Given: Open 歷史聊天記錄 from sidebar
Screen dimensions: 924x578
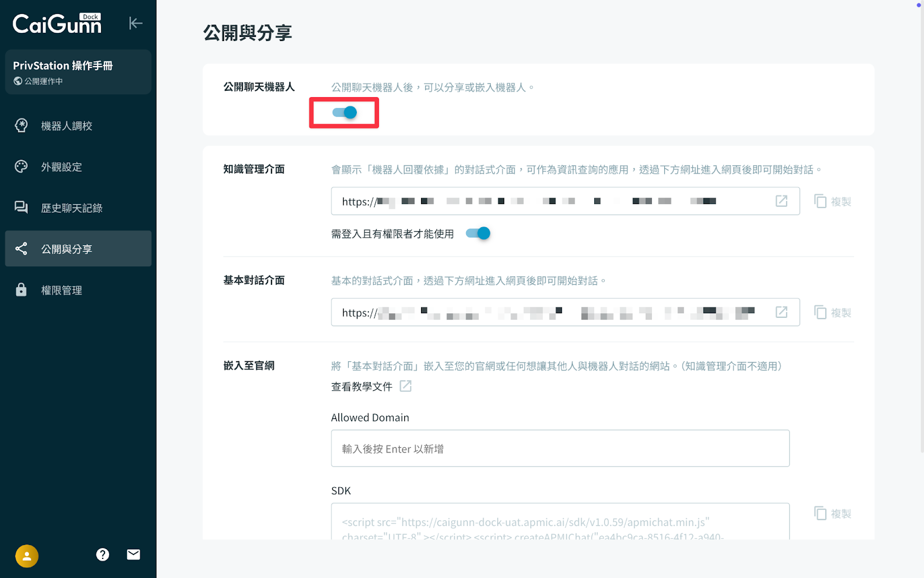Looking at the screenshot, I should (x=72, y=208).
